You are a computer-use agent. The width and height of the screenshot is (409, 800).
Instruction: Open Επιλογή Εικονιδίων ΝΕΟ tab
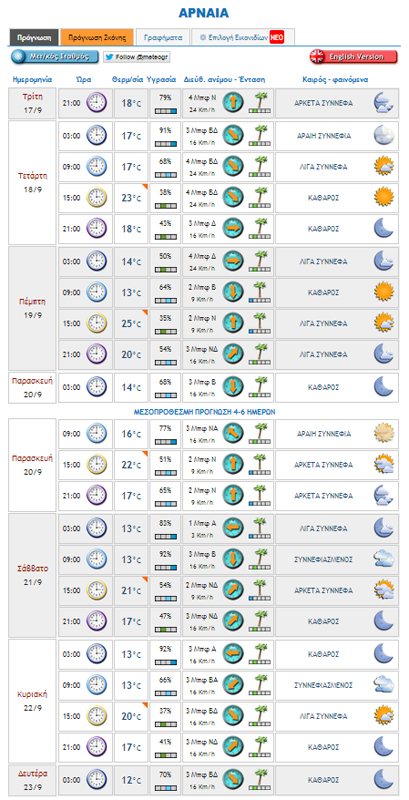pyautogui.click(x=242, y=38)
